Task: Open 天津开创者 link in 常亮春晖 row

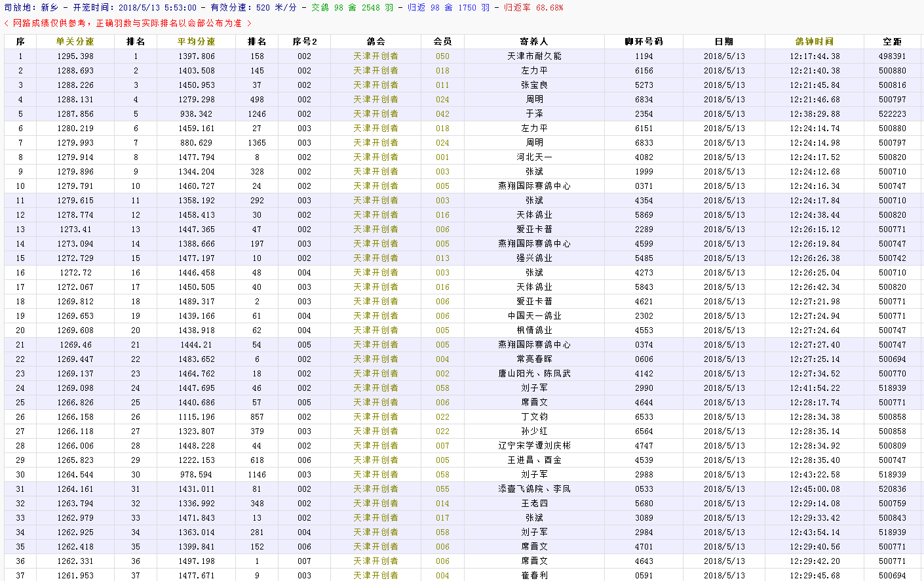Action: pos(375,359)
